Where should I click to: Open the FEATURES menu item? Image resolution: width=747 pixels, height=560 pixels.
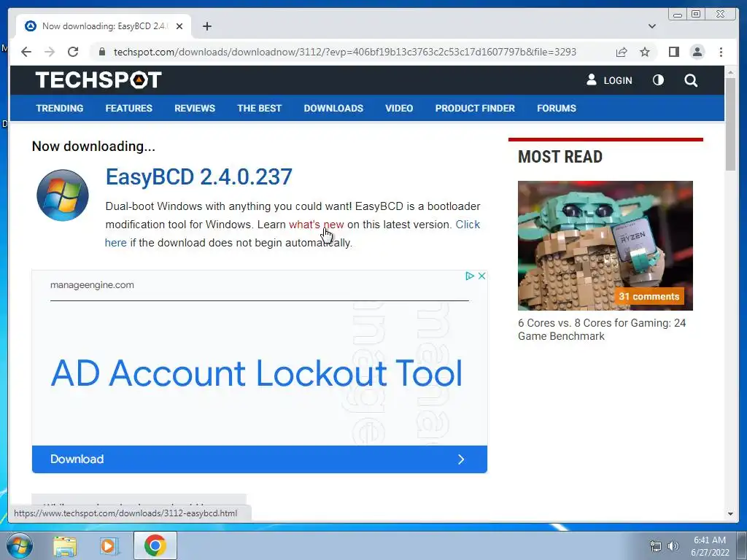[128, 108]
